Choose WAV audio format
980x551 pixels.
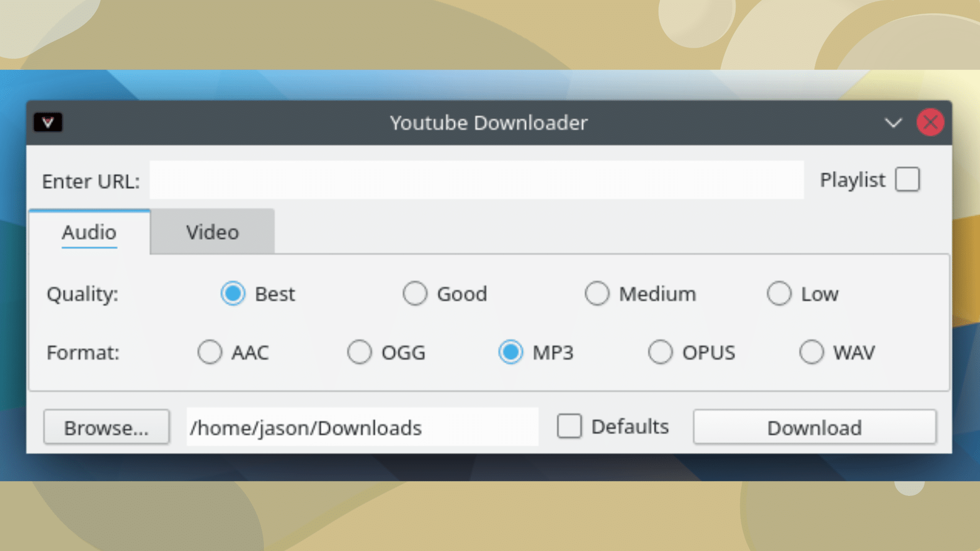click(x=812, y=352)
